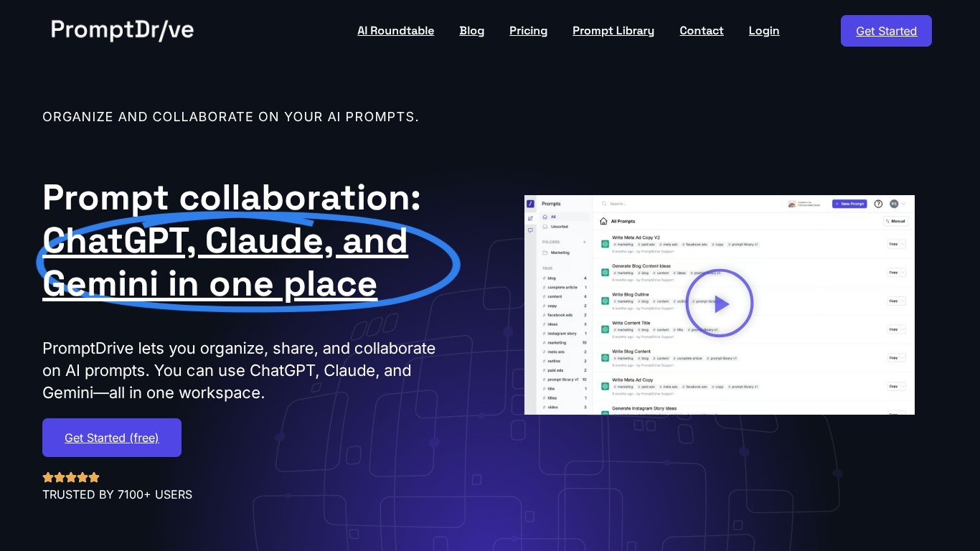Viewport: 980px width, 551px height.
Task: Click the Login link
Action: pos(763,31)
